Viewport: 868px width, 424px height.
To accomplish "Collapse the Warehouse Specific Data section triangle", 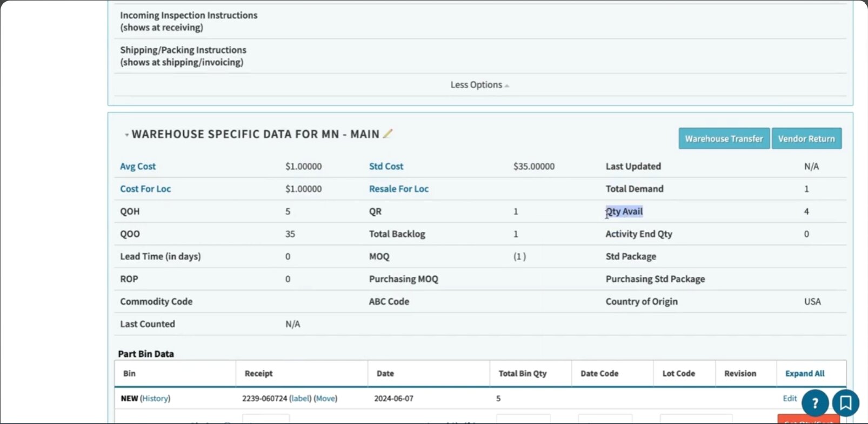I will [126, 135].
